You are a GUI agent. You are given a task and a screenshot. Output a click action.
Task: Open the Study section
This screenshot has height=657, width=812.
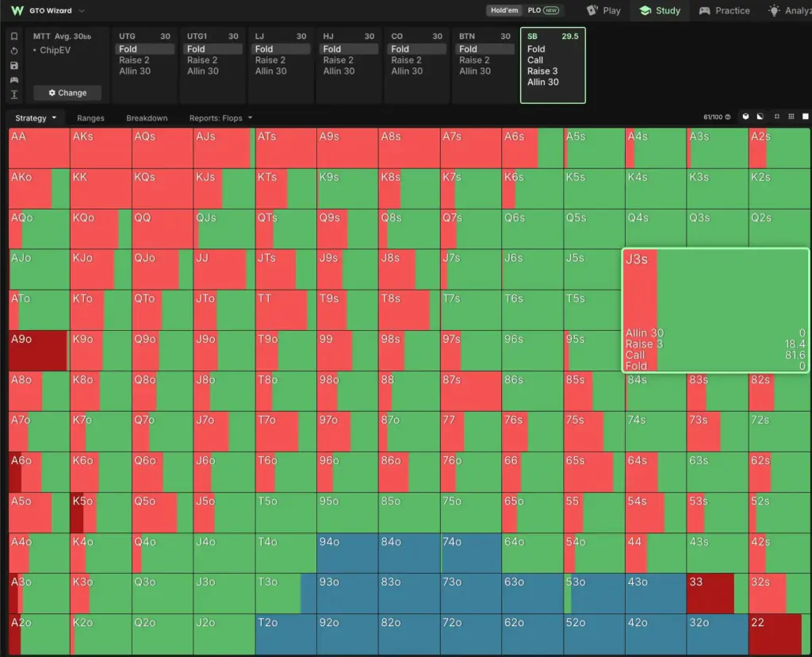[x=660, y=10]
